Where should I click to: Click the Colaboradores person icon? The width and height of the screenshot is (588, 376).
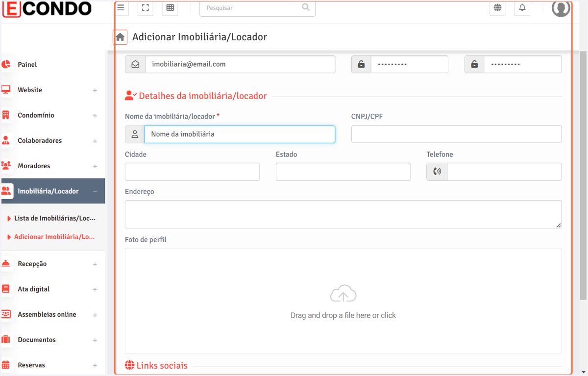tap(6, 141)
